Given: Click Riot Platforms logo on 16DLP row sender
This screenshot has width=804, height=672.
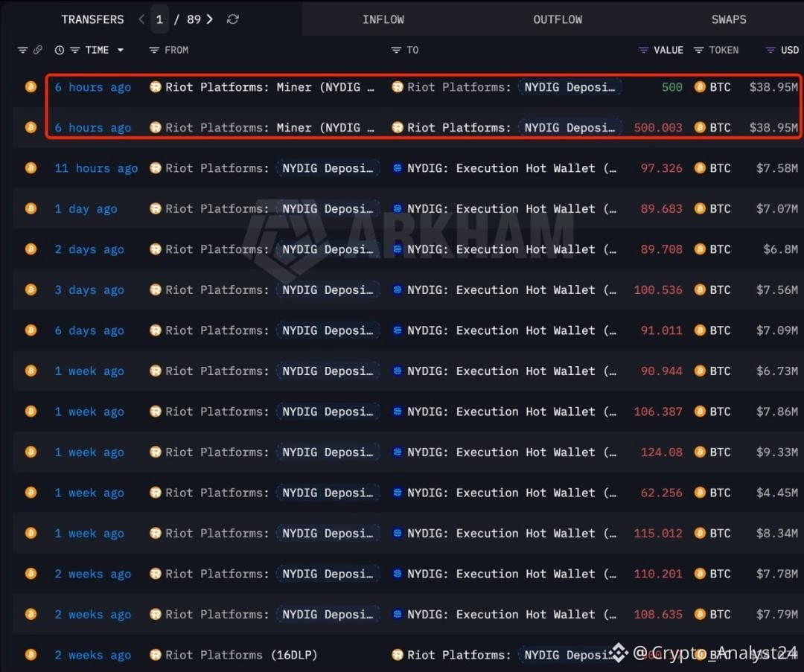Looking at the screenshot, I should pos(156,655).
